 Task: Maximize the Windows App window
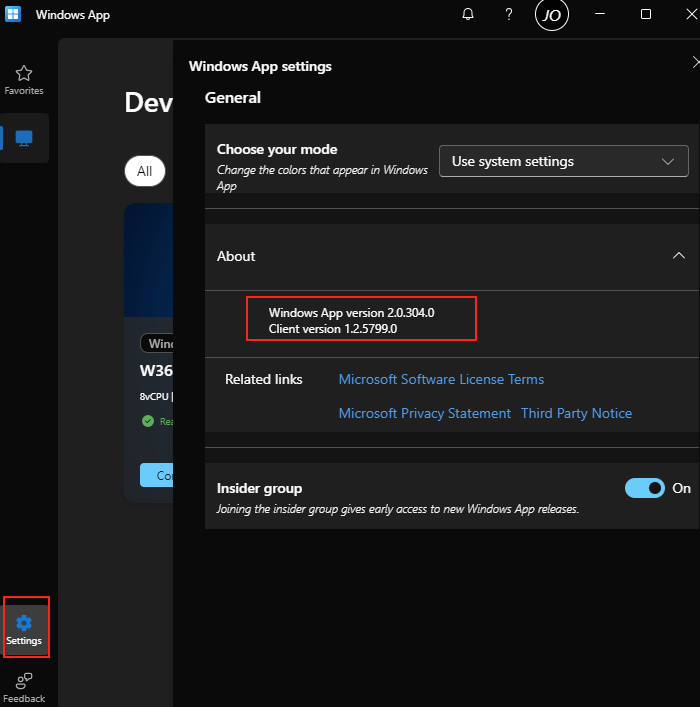(x=646, y=14)
